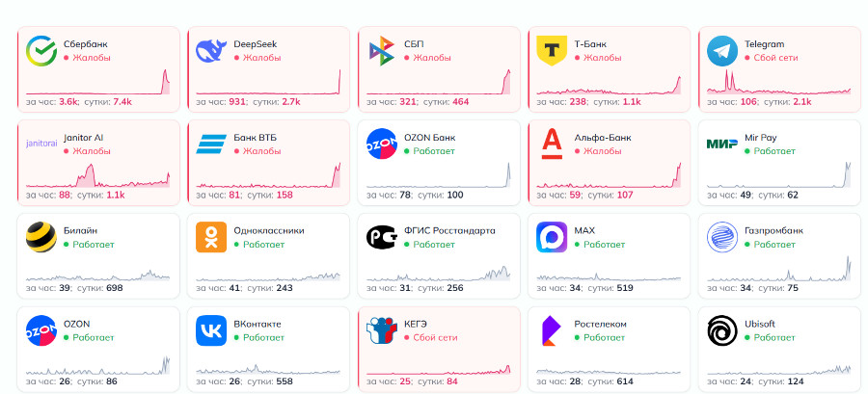This screenshot has width=868, height=394.
Task: Click the ВКонтакте blue logo
Action: pos(210,330)
